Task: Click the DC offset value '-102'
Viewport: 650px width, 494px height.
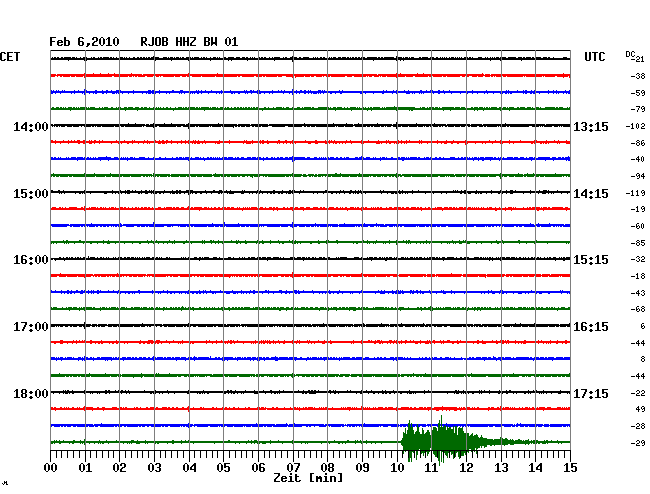Action: pyautogui.click(x=635, y=126)
